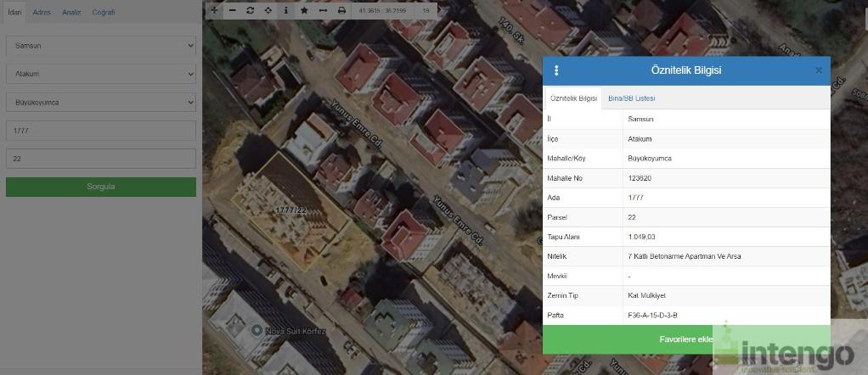868x375 pixels.
Task: Focus the Parsel field containing 22
Action: 101,158
